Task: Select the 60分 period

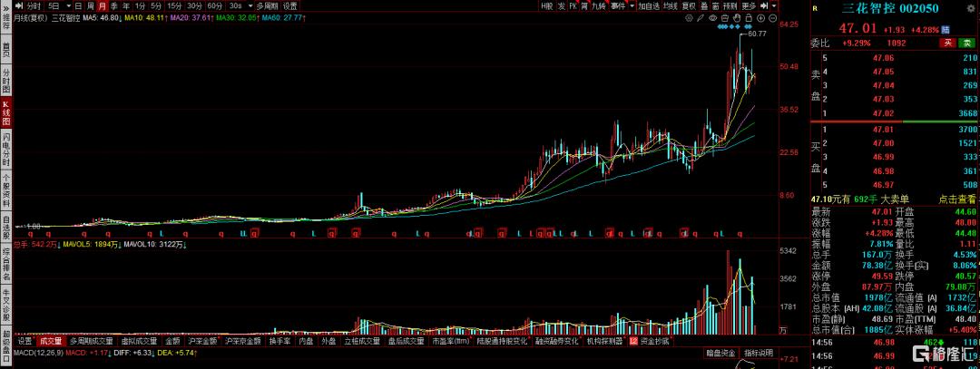Action: [x=214, y=5]
